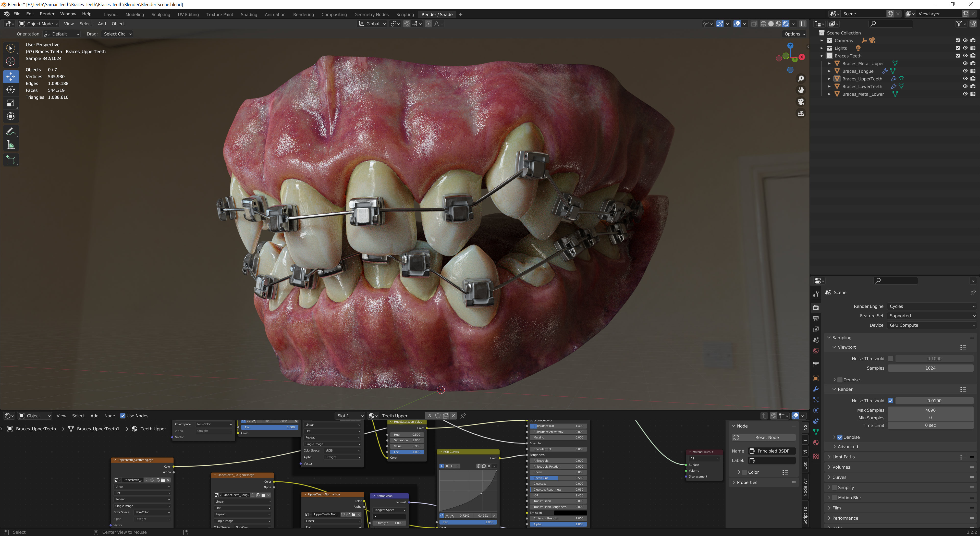Select the Rotate tool

pos(11,90)
